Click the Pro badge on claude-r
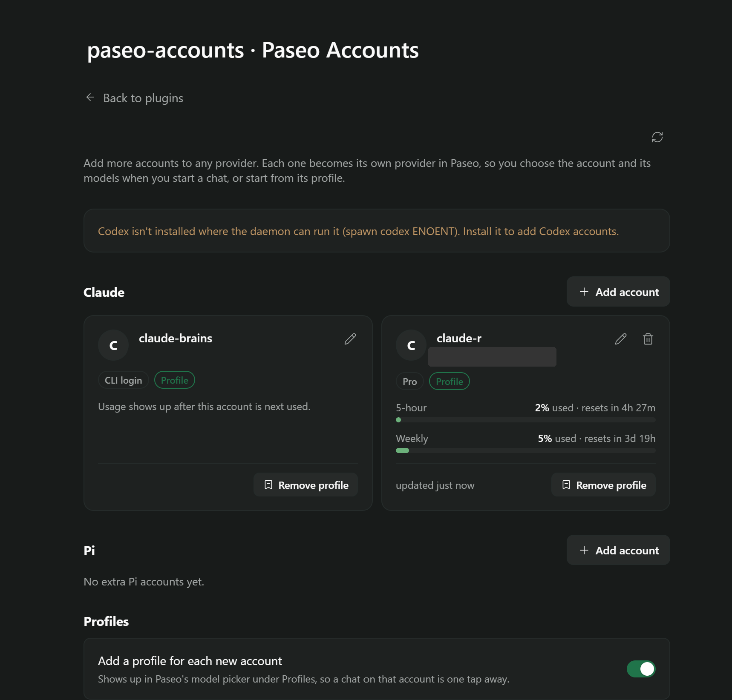This screenshot has width=732, height=700. click(x=409, y=382)
